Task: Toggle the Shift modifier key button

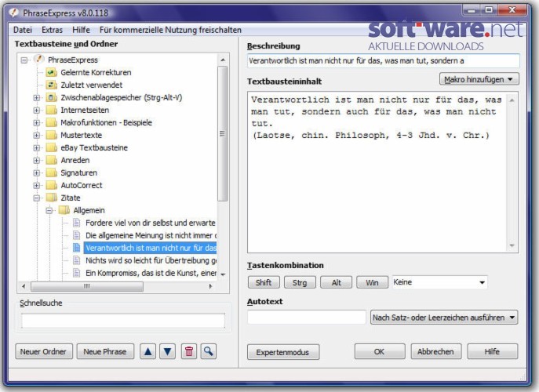Action: point(264,282)
